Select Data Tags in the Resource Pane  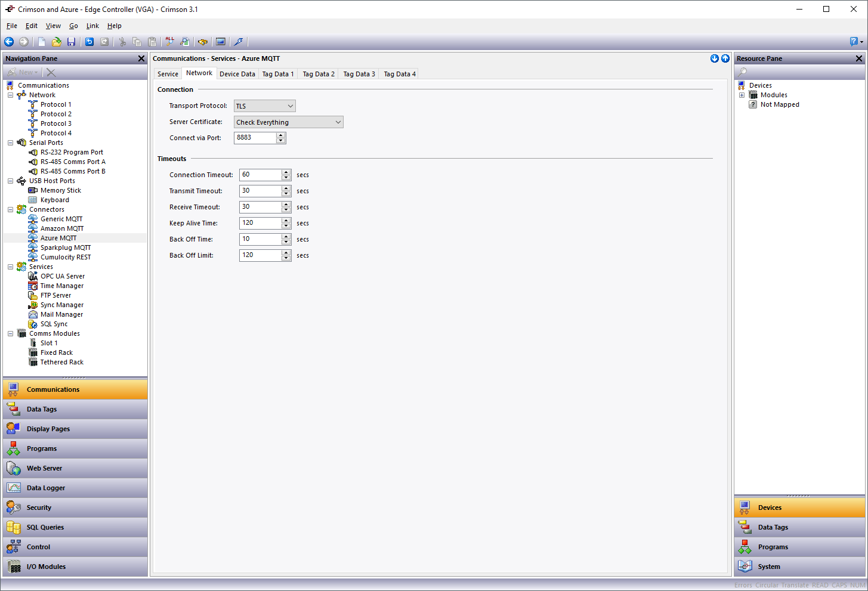click(799, 527)
